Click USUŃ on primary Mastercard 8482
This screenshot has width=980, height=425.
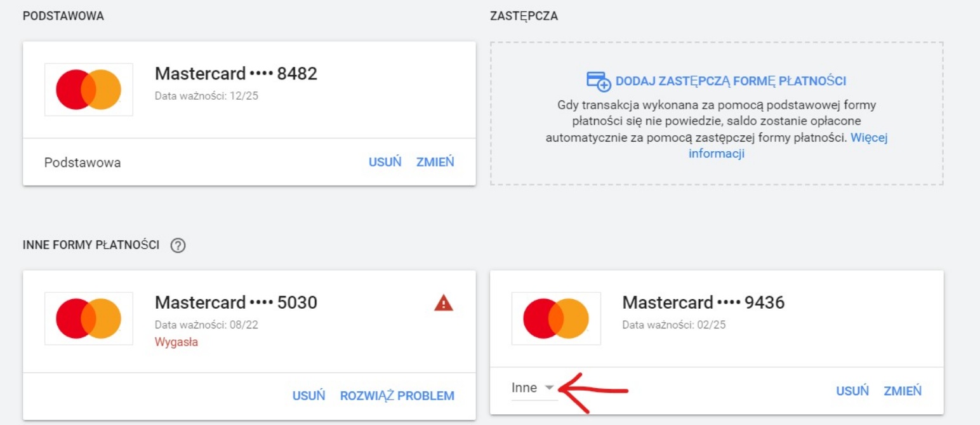point(385,162)
